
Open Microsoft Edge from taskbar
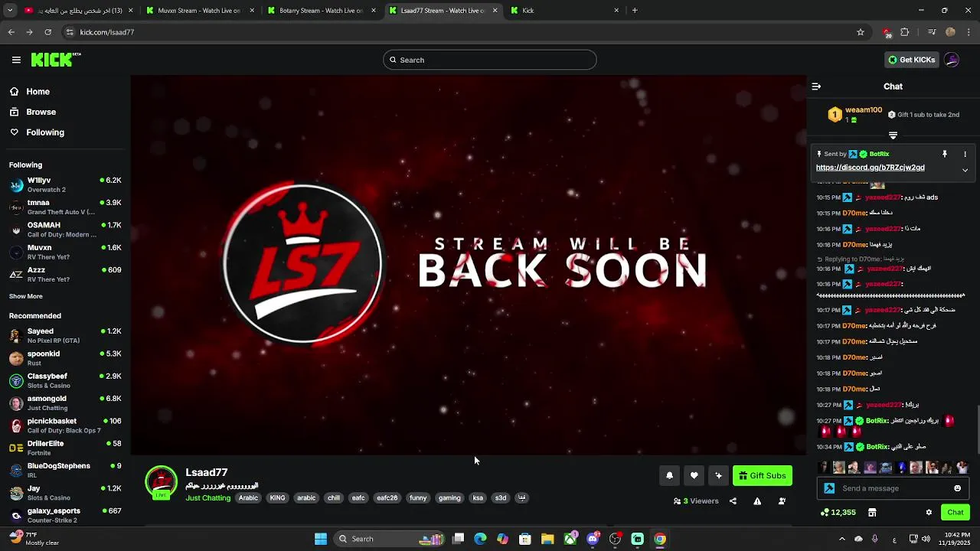pyautogui.click(x=480, y=539)
